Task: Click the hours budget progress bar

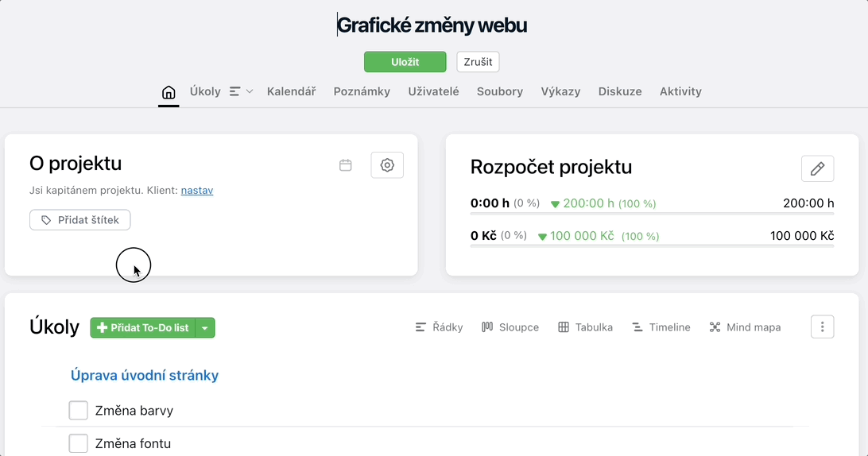Action: point(652,213)
